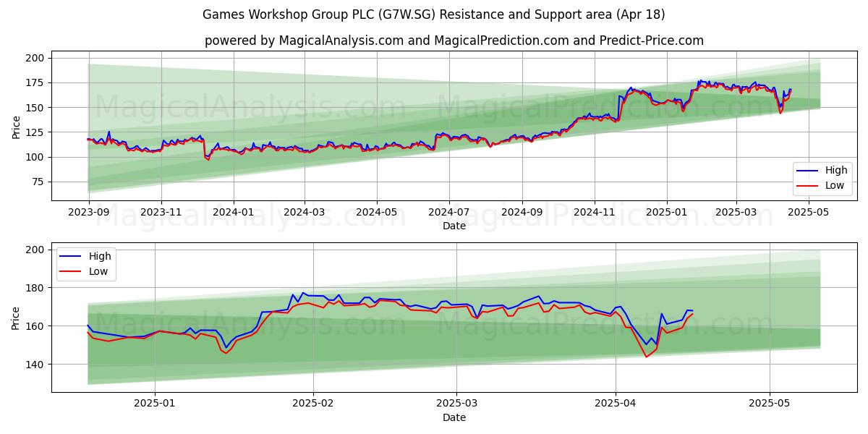The width and height of the screenshot is (868, 434).
Task: Click the 200 price tick on top chart
Action: click(x=36, y=58)
